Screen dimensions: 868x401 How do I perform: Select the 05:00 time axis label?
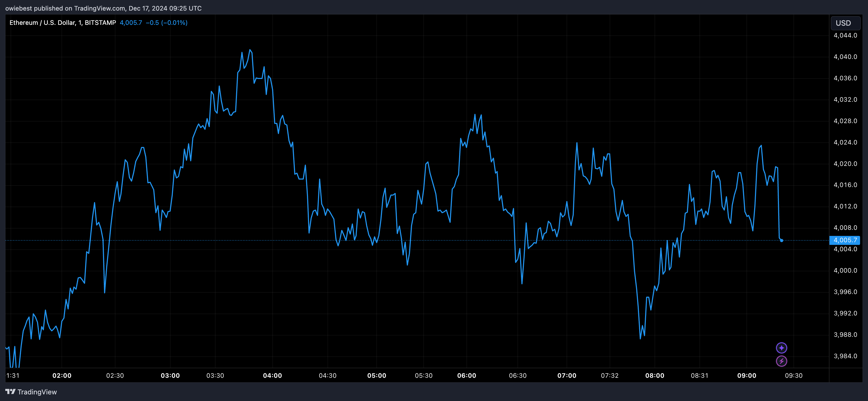[377, 375]
